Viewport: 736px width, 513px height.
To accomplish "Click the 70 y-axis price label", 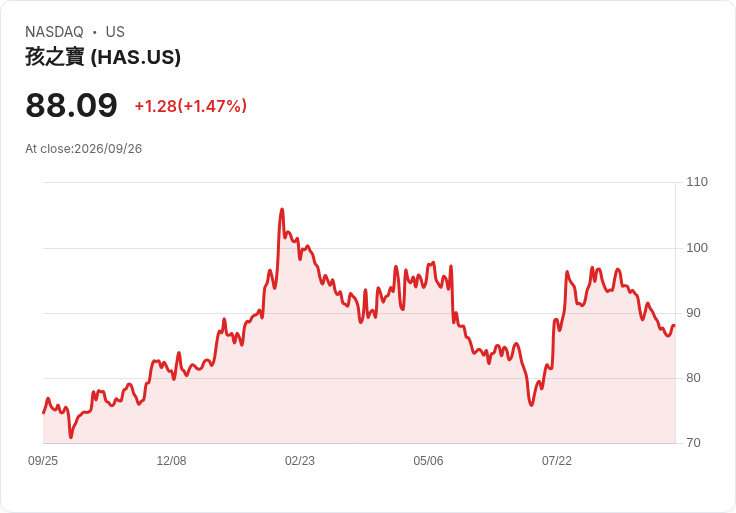I will click(x=693, y=443).
